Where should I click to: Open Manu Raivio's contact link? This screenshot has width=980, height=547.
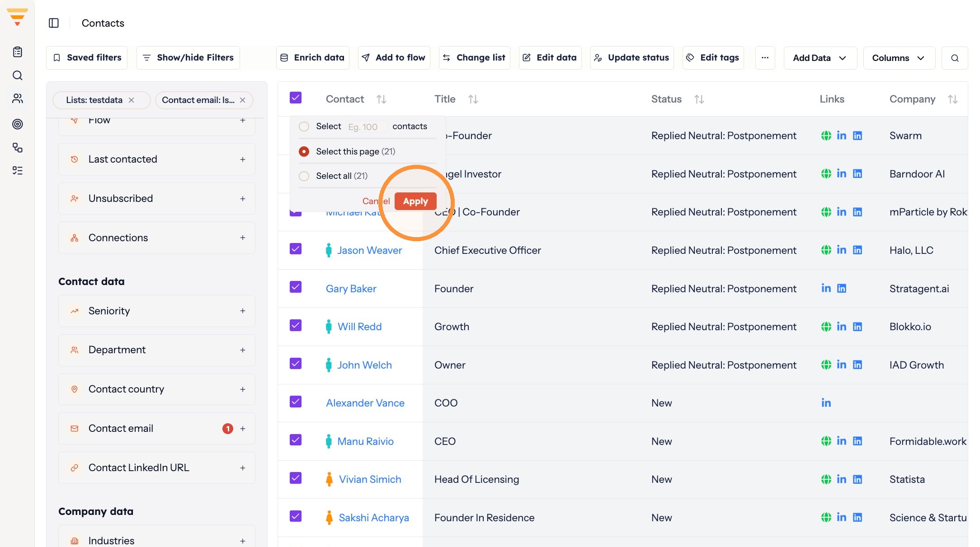click(x=365, y=441)
